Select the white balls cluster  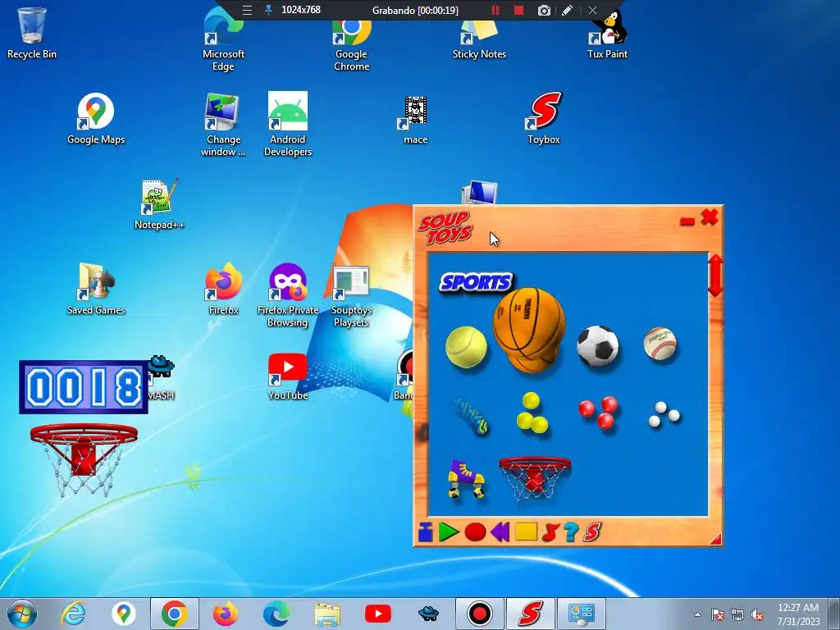(x=664, y=414)
